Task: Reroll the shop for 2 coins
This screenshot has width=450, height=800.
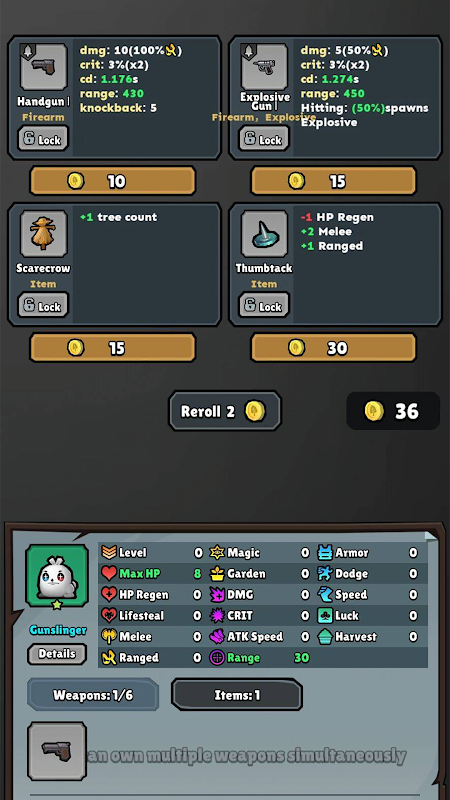Action: [225, 411]
